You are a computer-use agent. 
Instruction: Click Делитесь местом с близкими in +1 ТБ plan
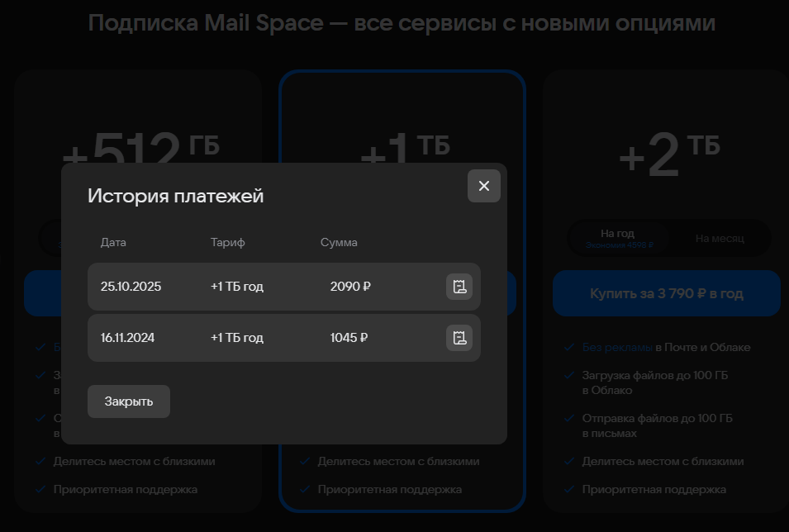398,461
